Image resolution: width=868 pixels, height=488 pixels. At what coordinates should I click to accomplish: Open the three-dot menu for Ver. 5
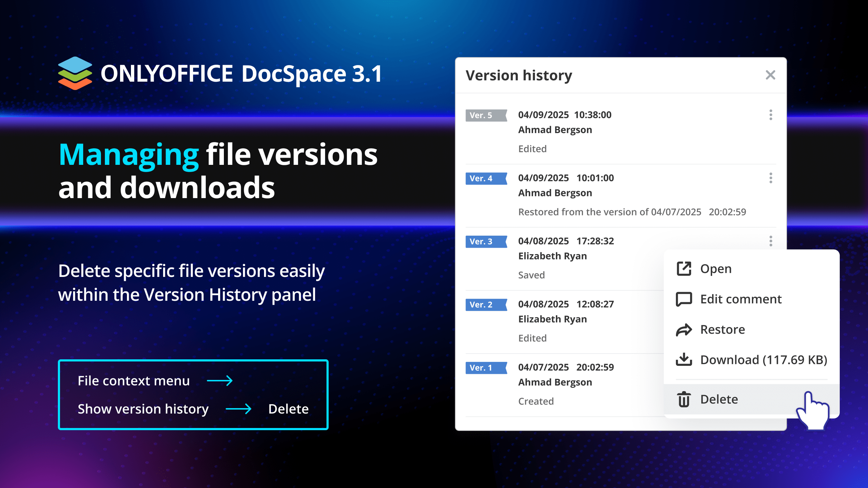coord(771,115)
